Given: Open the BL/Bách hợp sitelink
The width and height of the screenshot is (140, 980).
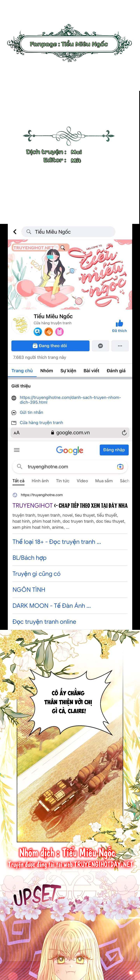Looking at the screenshot, I should (29, 558).
